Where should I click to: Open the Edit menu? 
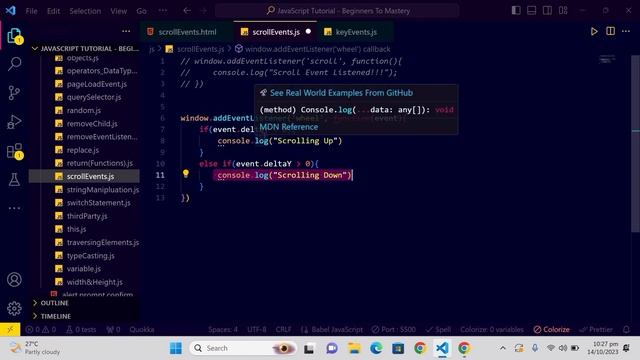[x=53, y=11]
